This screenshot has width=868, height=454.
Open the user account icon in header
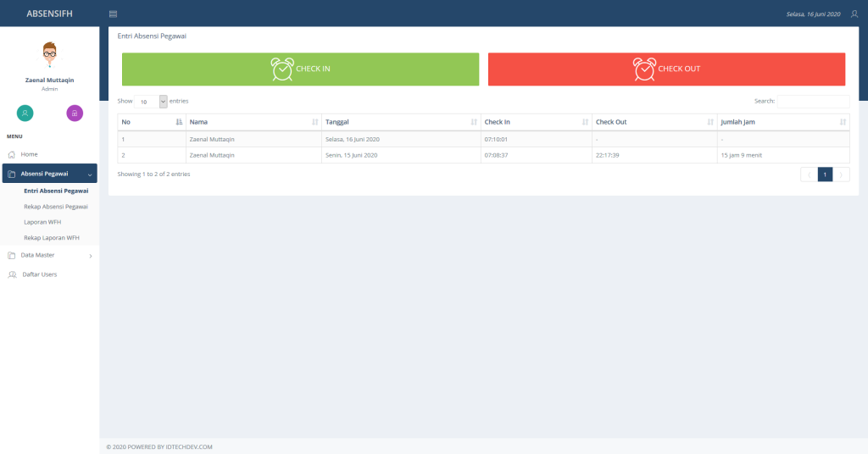[x=854, y=14]
